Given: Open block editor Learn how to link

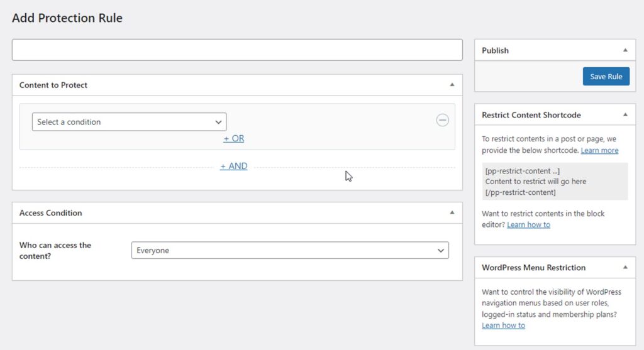Looking at the screenshot, I should (528, 224).
